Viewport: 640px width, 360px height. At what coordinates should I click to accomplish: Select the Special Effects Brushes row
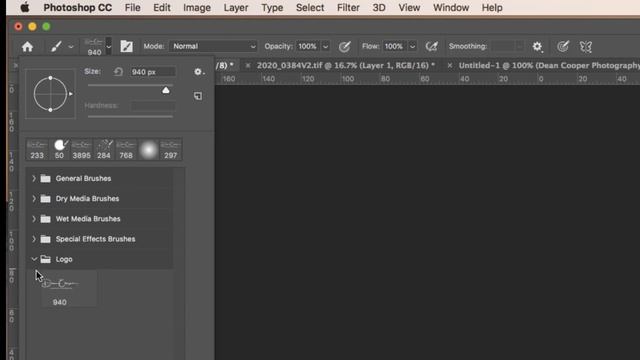[x=100, y=239]
